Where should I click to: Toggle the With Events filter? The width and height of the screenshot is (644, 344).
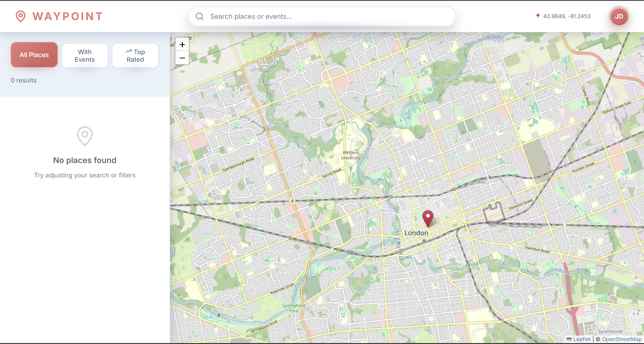click(x=85, y=55)
